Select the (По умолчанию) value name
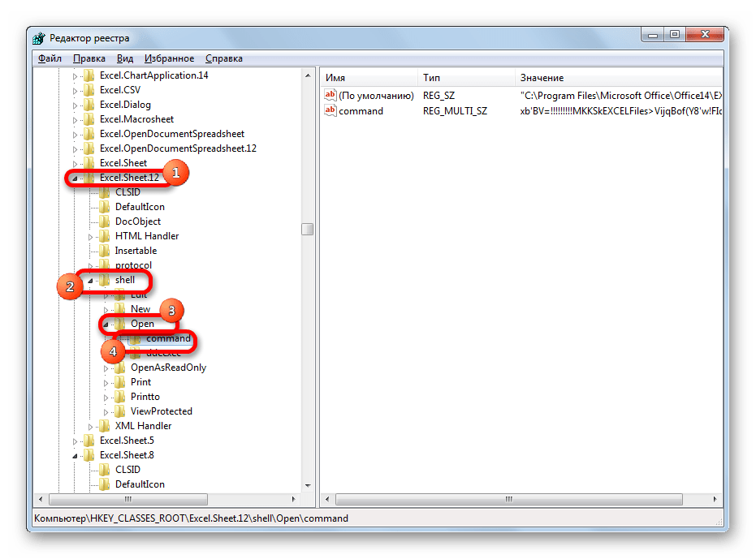The width and height of the screenshot is (756, 559). pos(377,96)
